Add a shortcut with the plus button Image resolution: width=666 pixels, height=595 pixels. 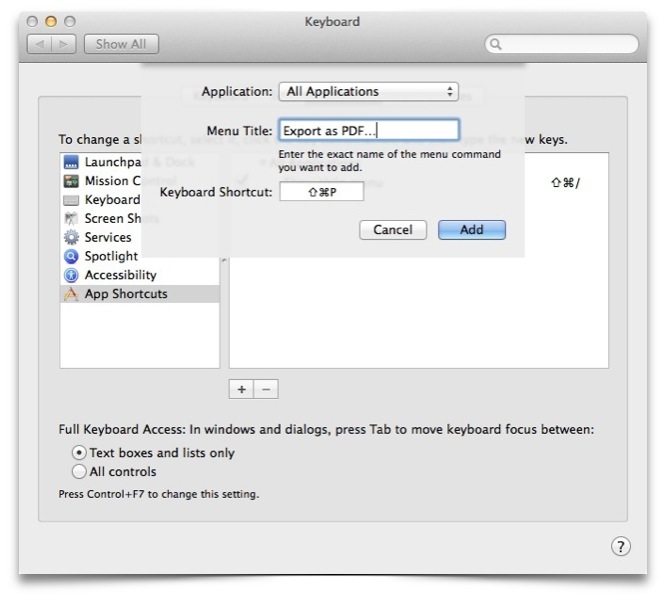point(241,389)
